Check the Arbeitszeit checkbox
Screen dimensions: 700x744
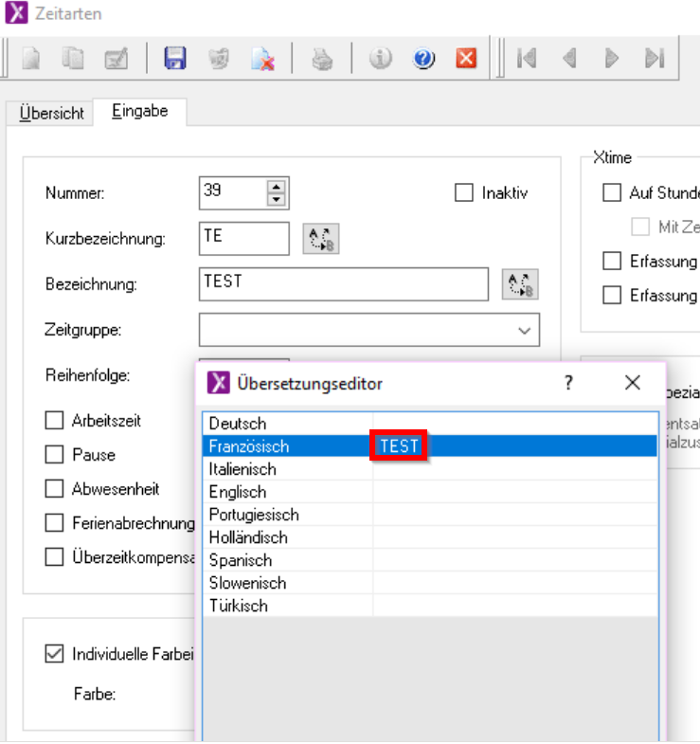(x=55, y=420)
